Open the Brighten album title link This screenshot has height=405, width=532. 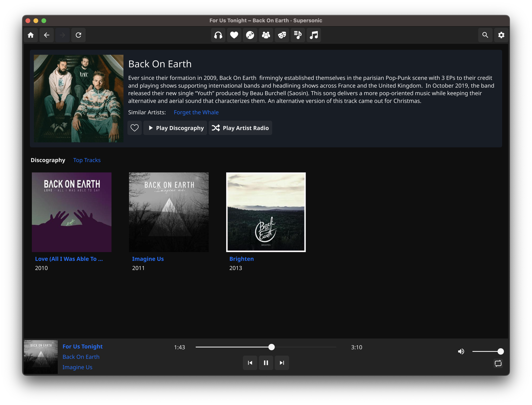[x=242, y=259]
